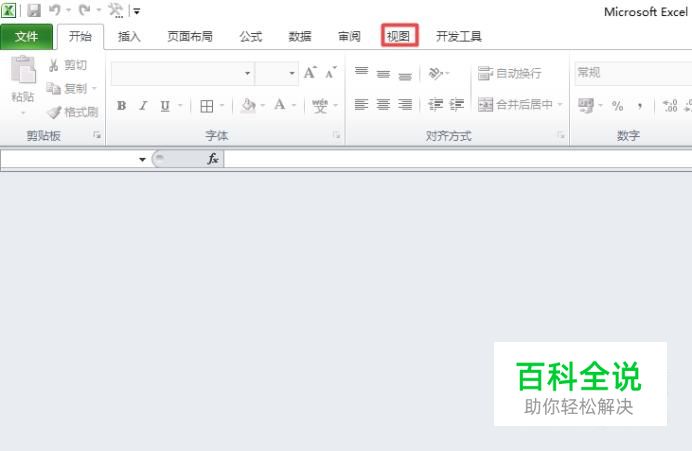Click the percent style icon
The width and height of the screenshot is (692, 451).
(x=617, y=105)
